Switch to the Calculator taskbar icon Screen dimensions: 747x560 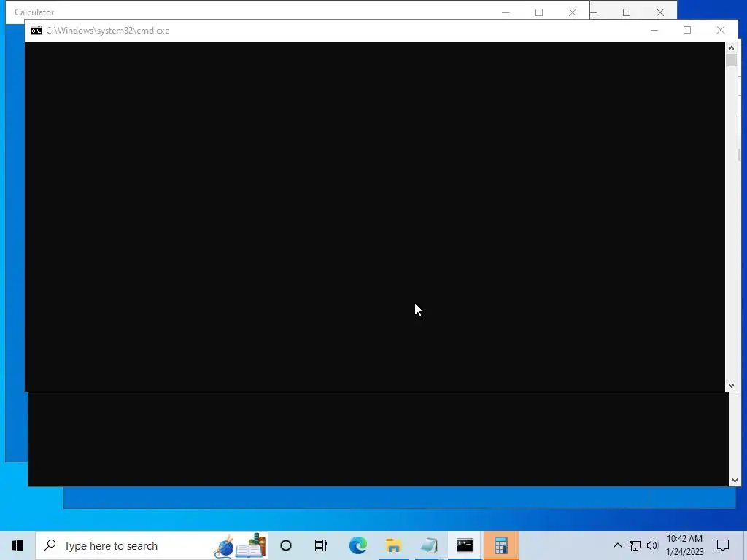[500, 545]
